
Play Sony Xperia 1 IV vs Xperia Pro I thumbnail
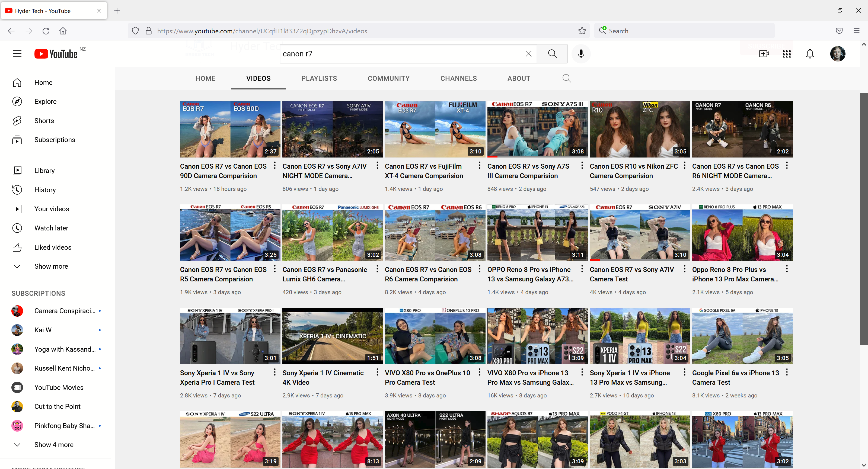pyautogui.click(x=230, y=336)
